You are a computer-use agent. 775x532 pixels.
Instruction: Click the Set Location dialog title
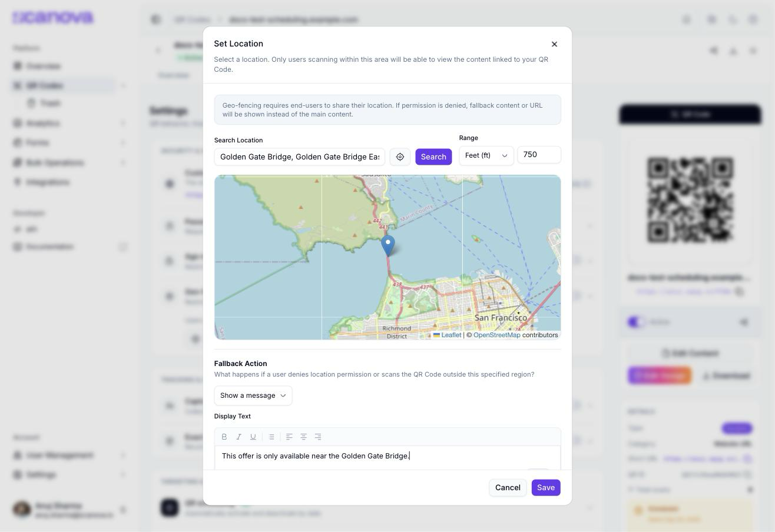tap(239, 44)
